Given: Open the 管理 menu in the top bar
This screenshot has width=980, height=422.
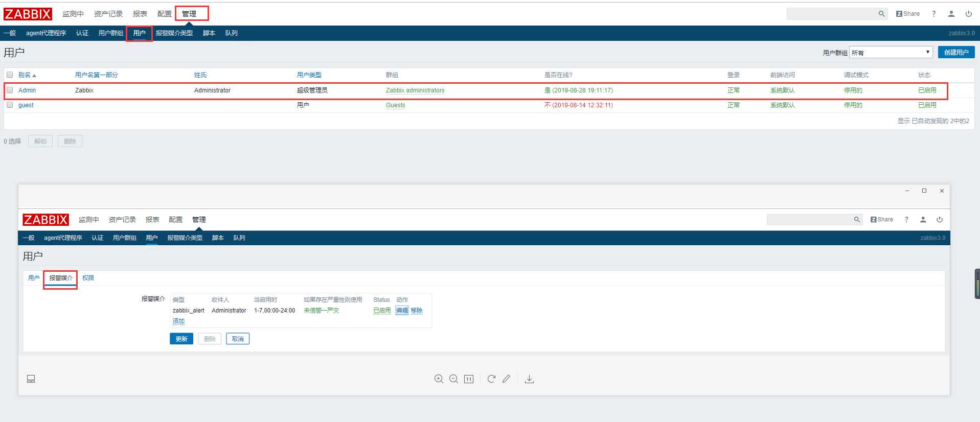Looking at the screenshot, I should coord(189,14).
